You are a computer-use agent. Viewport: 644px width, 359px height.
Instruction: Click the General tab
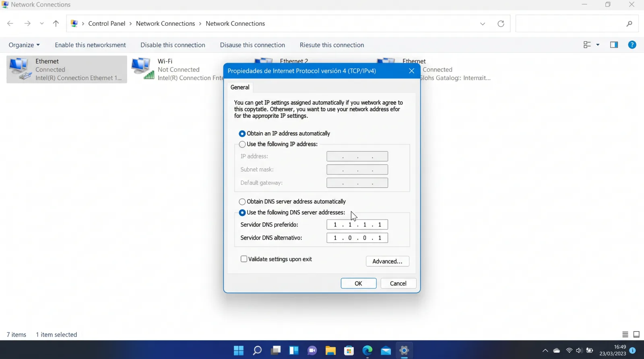point(240,87)
